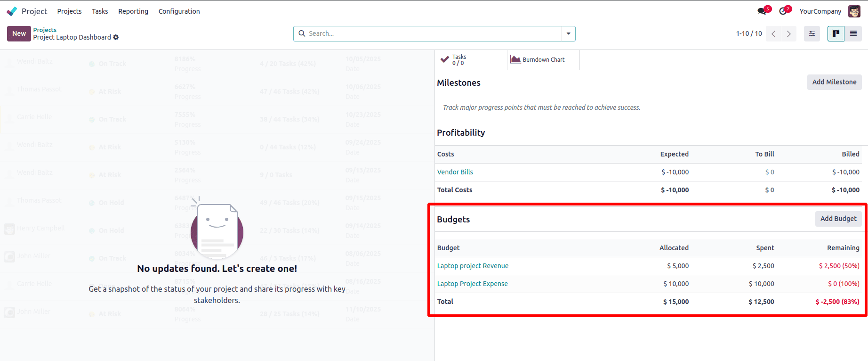Switch to kanban view
Screen dimensions: 868x361
pos(836,33)
